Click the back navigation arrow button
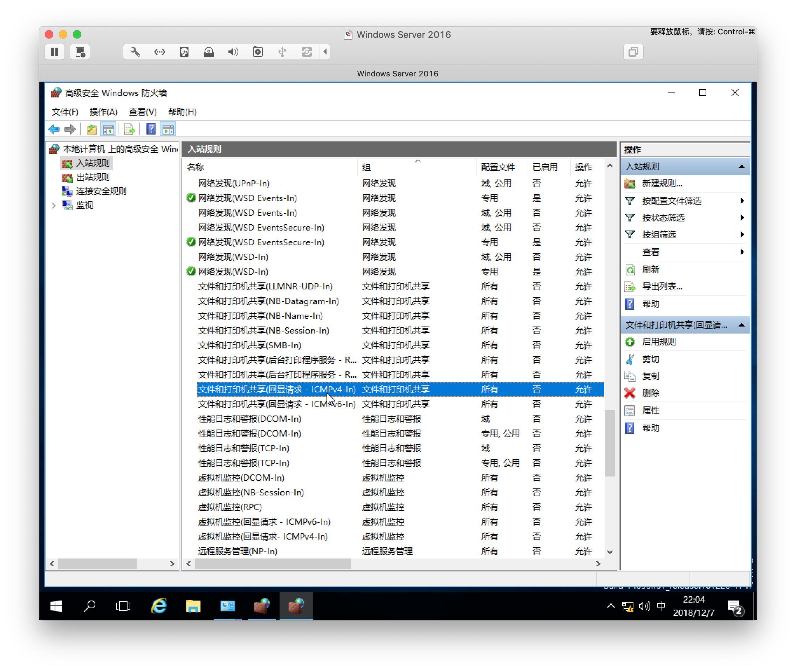The width and height of the screenshot is (796, 672). [54, 129]
